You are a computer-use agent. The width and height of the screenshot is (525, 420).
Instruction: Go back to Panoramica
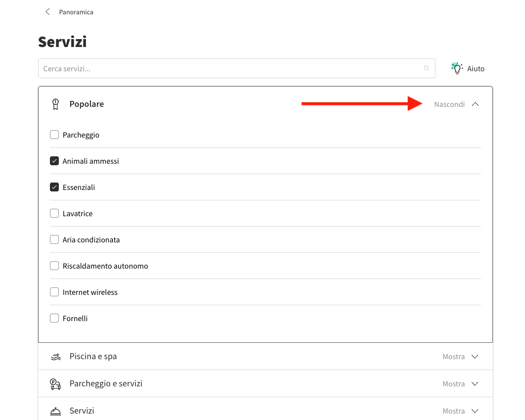76,12
